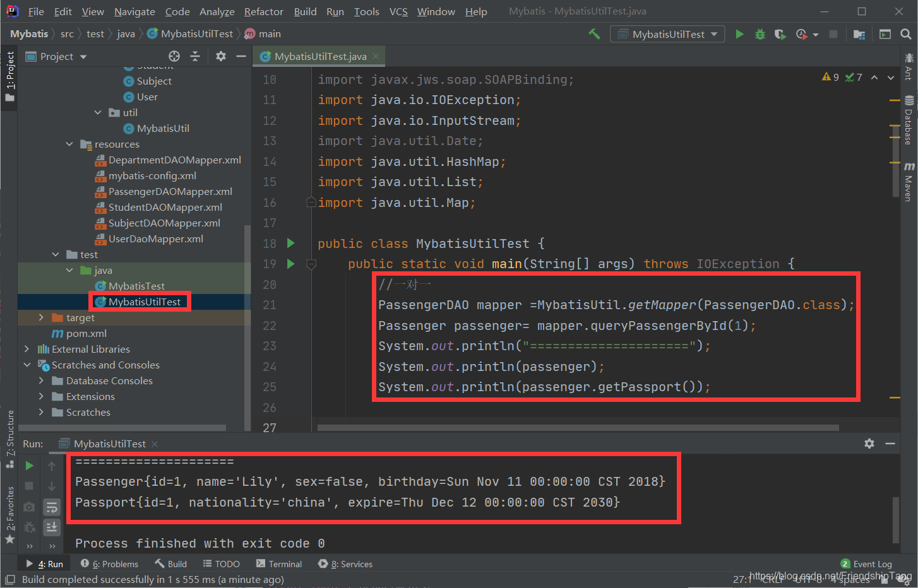Click the Build project hammer icon
This screenshot has width=918, height=588.
coord(594,34)
